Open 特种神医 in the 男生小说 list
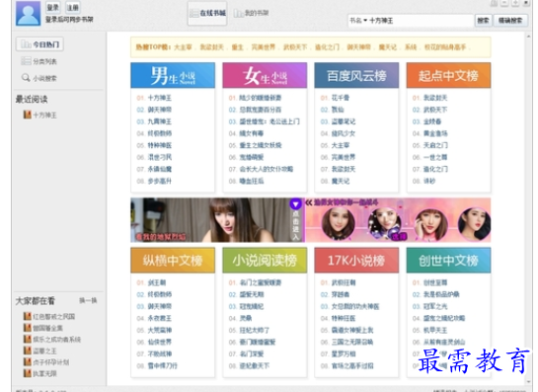 pos(160,145)
